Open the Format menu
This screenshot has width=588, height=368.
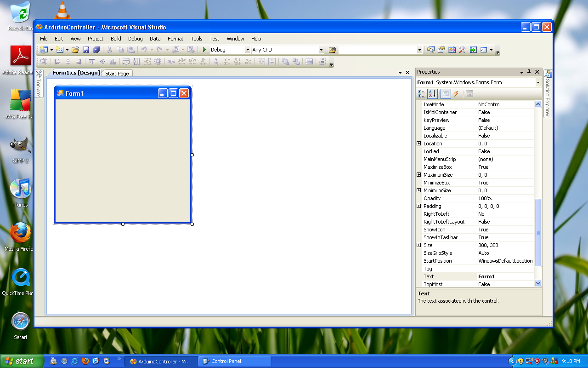175,39
